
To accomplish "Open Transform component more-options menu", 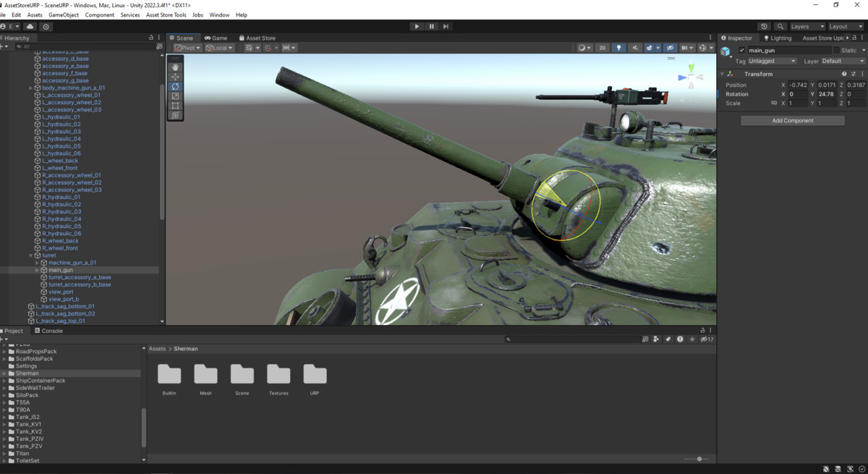I will coord(862,74).
